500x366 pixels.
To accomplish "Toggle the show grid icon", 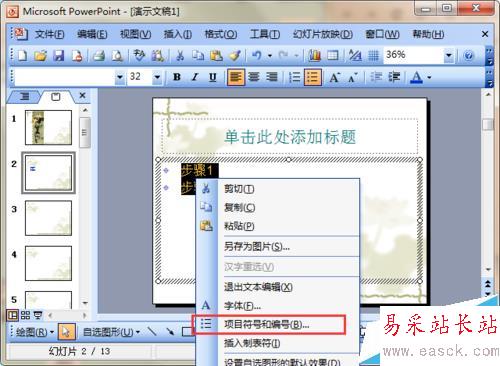I will [x=373, y=55].
